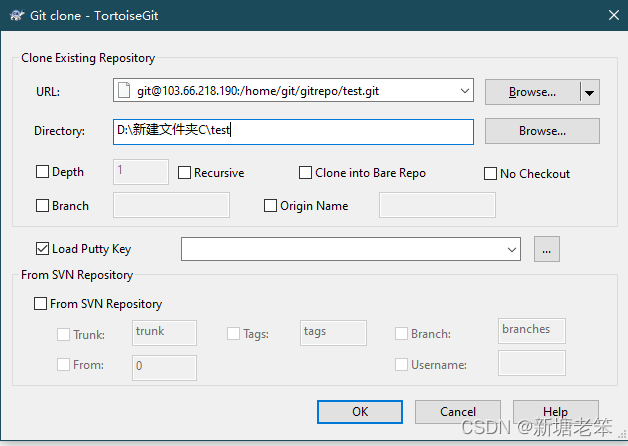The width and height of the screenshot is (628, 446).
Task: Check Clone into Bare Repo
Action: click(x=305, y=173)
